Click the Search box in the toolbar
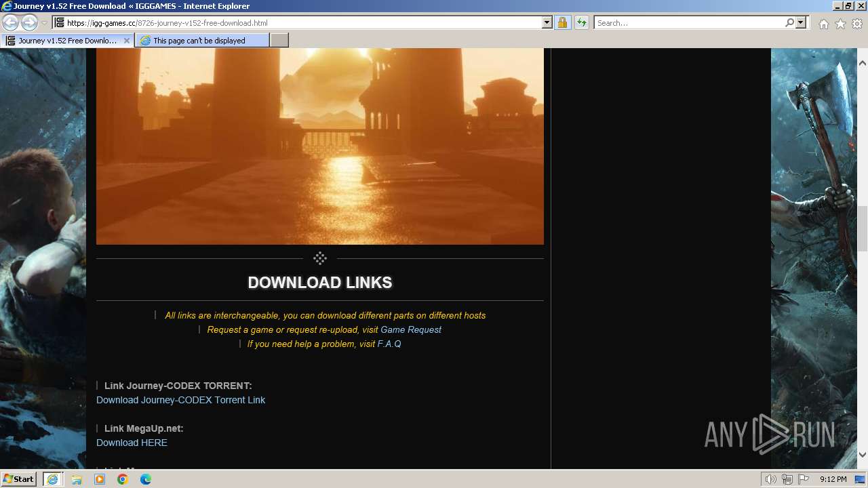 click(688, 22)
